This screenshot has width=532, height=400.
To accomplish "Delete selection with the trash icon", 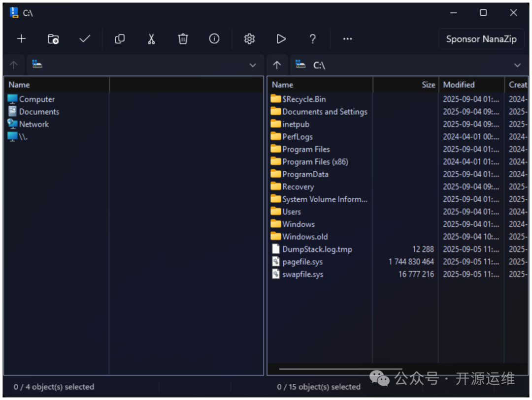I will [x=183, y=39].
